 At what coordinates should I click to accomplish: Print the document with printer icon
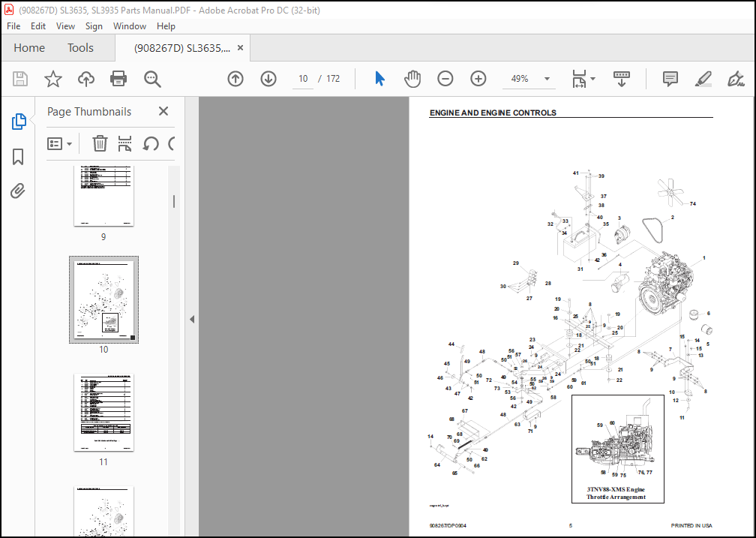pos(118,79)
